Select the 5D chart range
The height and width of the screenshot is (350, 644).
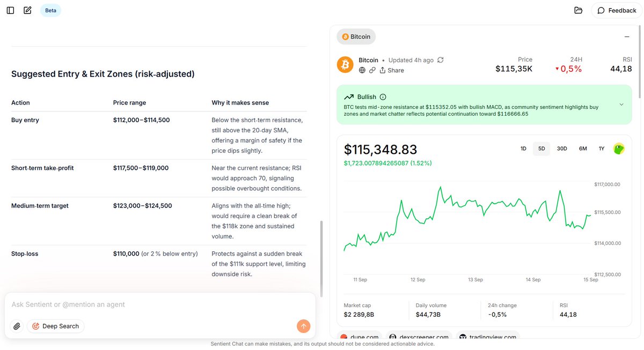pos(541,148)
